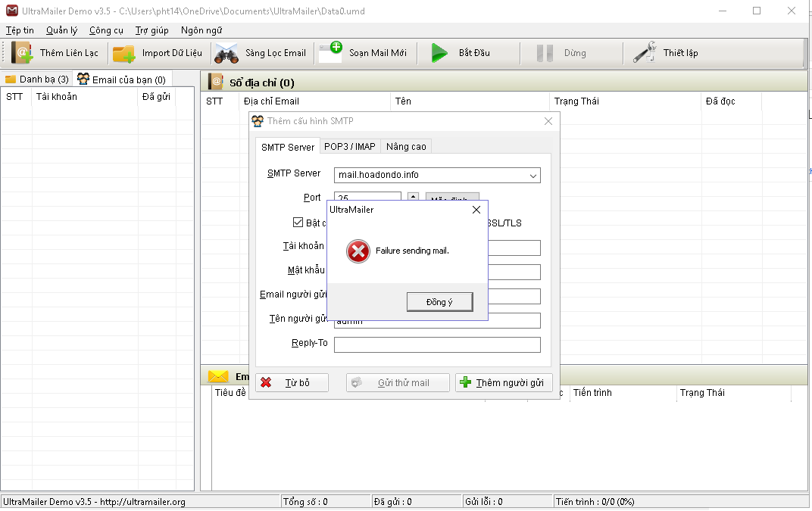Click the Dừng pause icon
Screen dimensions: 812x511
(x=545, y=53)
